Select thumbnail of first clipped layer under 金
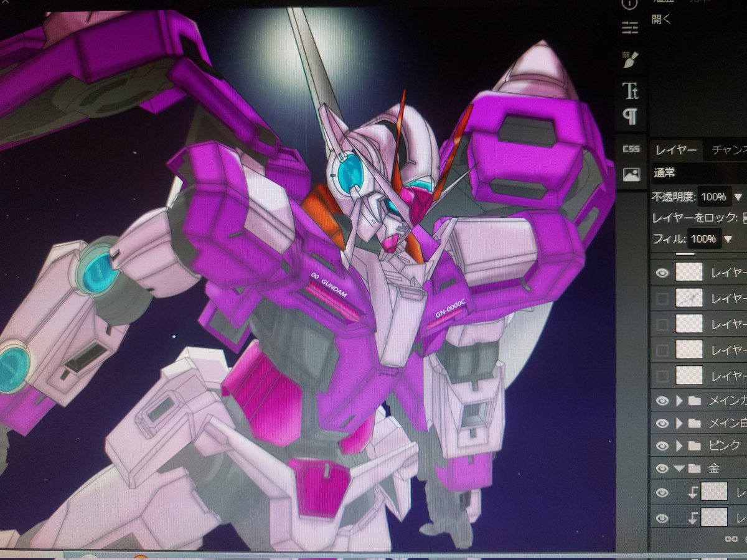Image resolution: width=747 pixels, height=560 pixels. tap(713, 492)
